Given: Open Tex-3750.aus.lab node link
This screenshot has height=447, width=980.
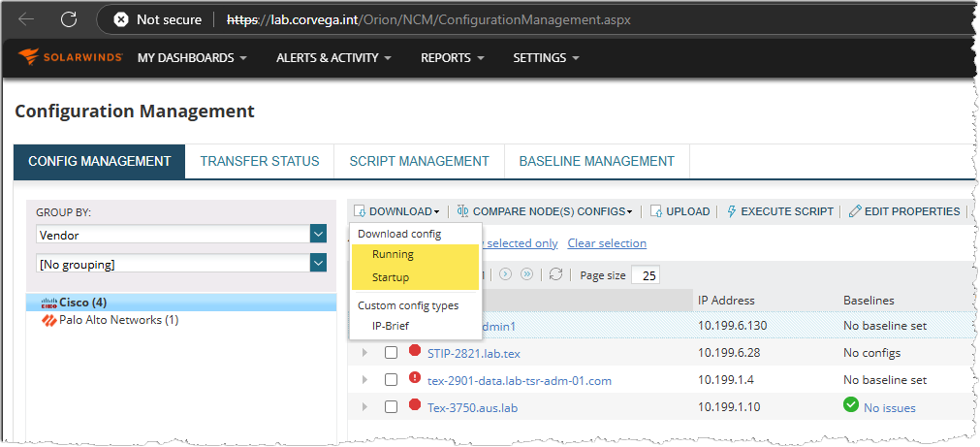Looking at the screenshot, I should click(x=472, y=408).
